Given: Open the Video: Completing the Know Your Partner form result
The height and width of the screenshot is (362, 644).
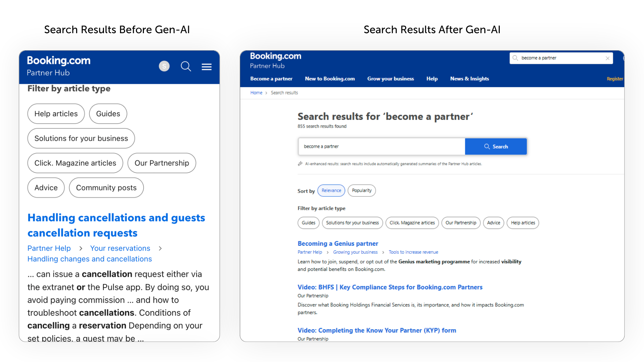Looking at the screenshot, I should (x=377, y=330).
